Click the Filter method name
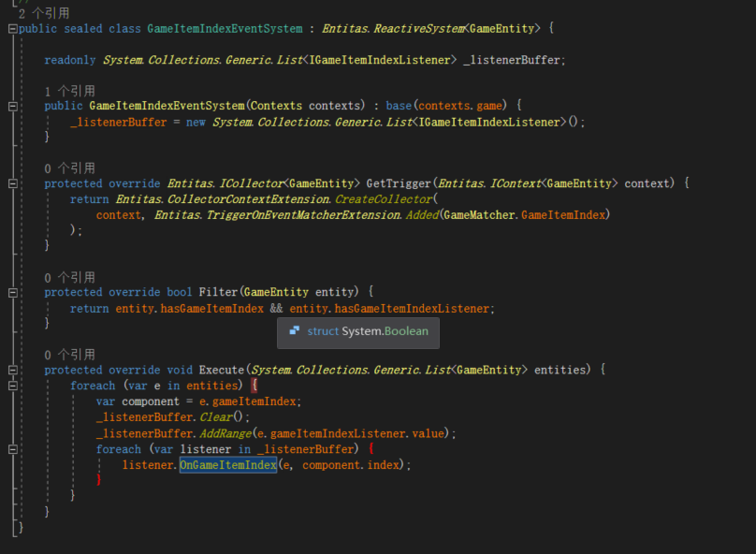The width and height of the screenshot is (756, 554). (218, 292)
